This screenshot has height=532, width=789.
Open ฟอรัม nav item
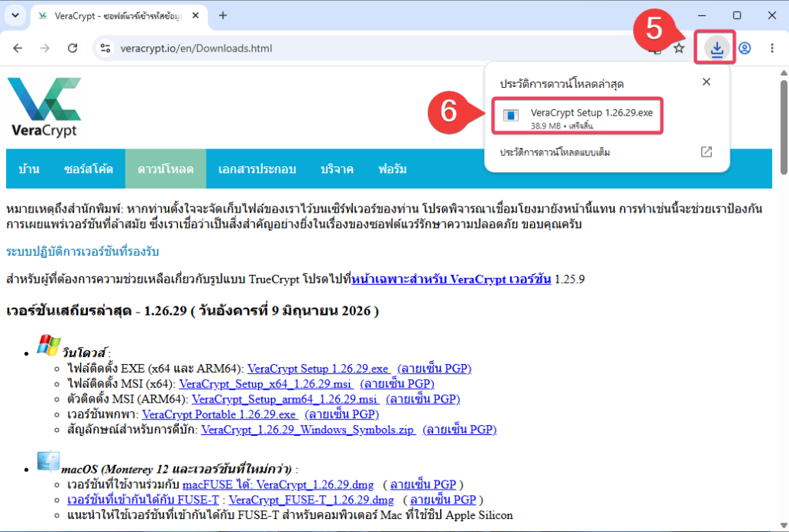[x=392, y=169]
